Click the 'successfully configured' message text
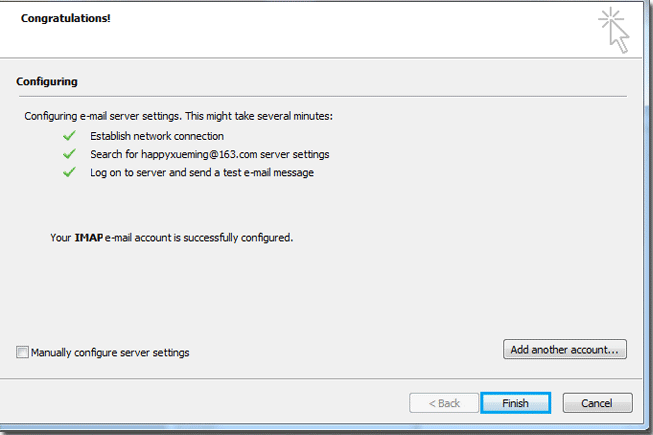This screenshot has width=653, height=435. [238, 238]
